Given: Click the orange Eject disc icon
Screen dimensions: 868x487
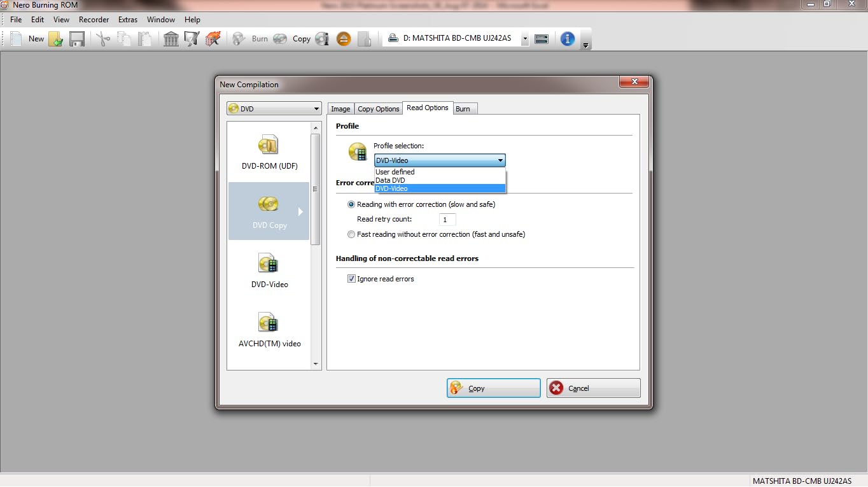Looking at the screenshot, I should pos(344,39).
